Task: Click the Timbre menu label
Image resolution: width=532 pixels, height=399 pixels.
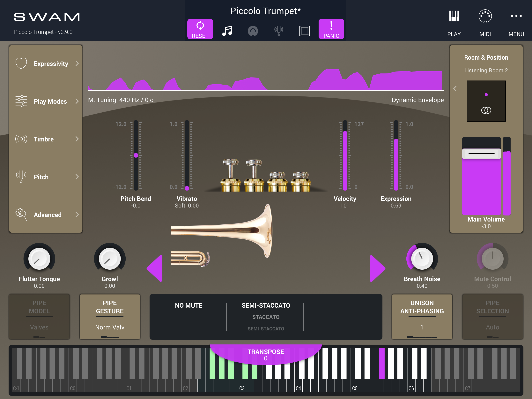Action: 44,139
